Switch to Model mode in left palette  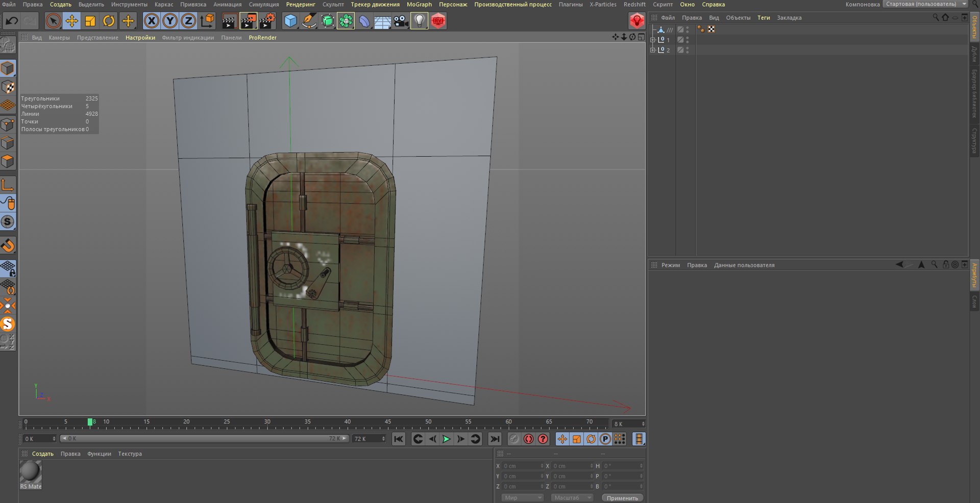(x=8, y=68)
